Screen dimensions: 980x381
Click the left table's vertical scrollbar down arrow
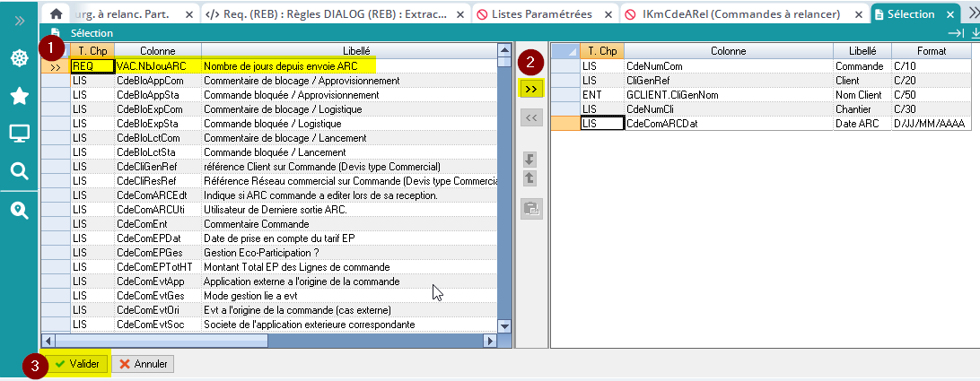(x=503, y=326)
